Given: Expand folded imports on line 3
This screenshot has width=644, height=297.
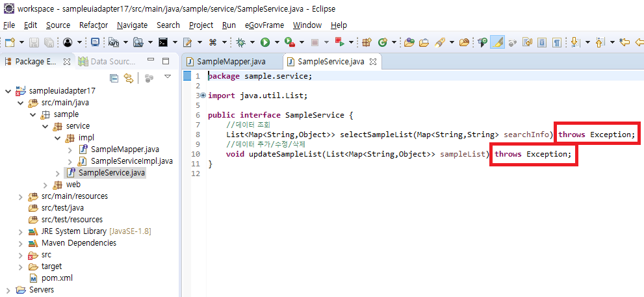Looking at the screenshot, I should (203, 96).
